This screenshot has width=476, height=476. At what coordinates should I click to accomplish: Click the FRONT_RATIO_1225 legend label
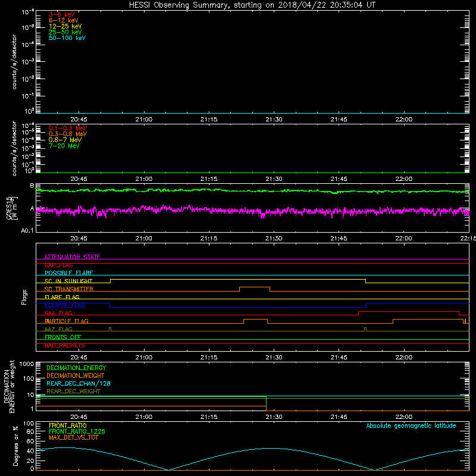click(x=77, y=431)
